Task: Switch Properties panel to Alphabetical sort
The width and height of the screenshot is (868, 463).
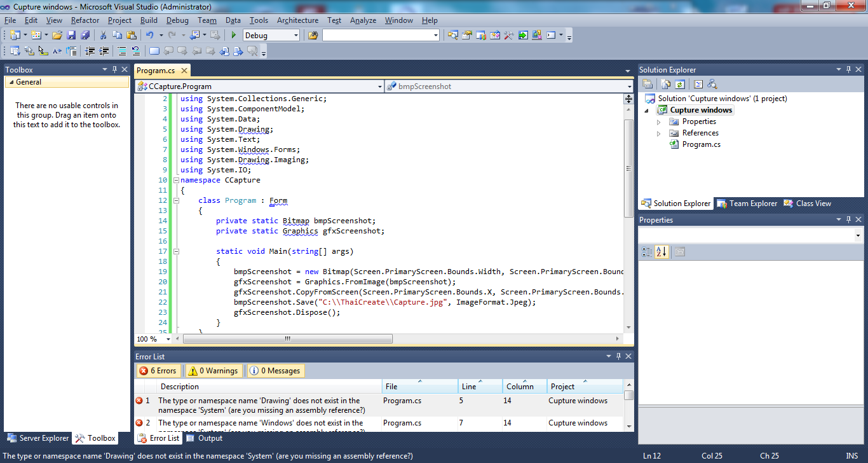Action: point(661,252)
